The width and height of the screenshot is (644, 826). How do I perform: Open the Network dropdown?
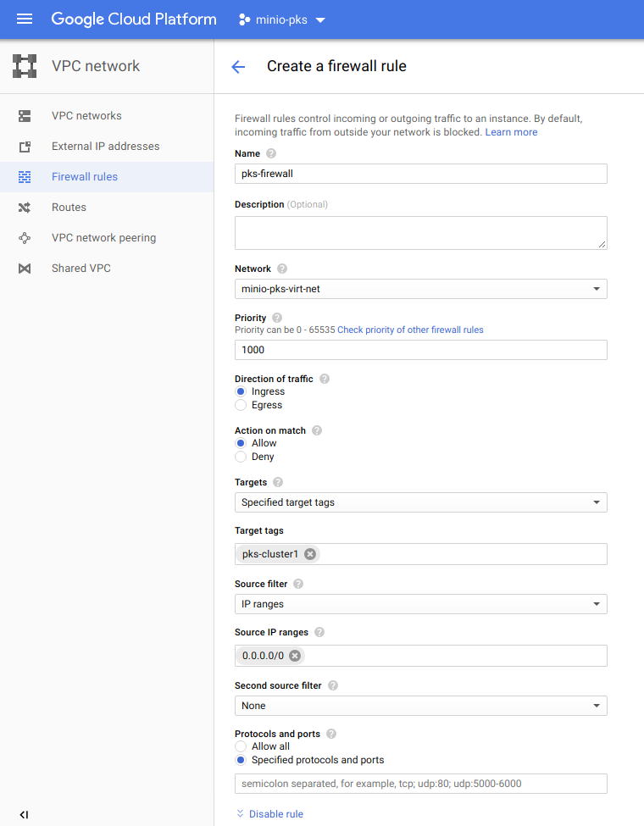coord(420,289)
